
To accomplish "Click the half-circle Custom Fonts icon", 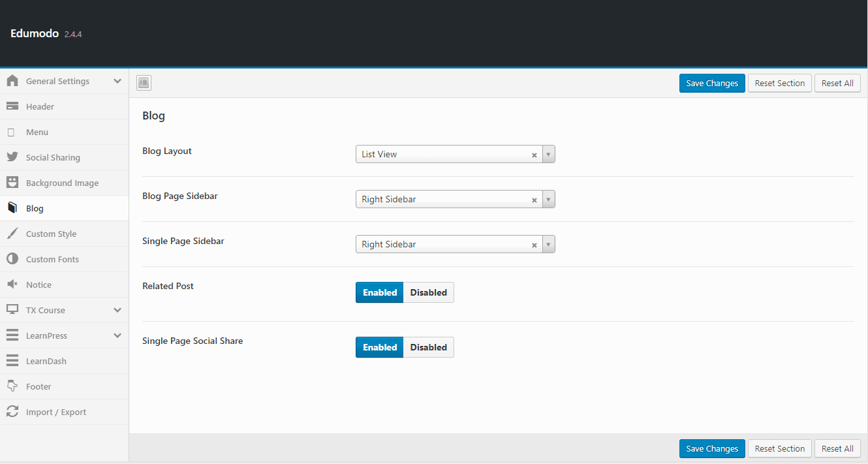I will coord(12,259).
